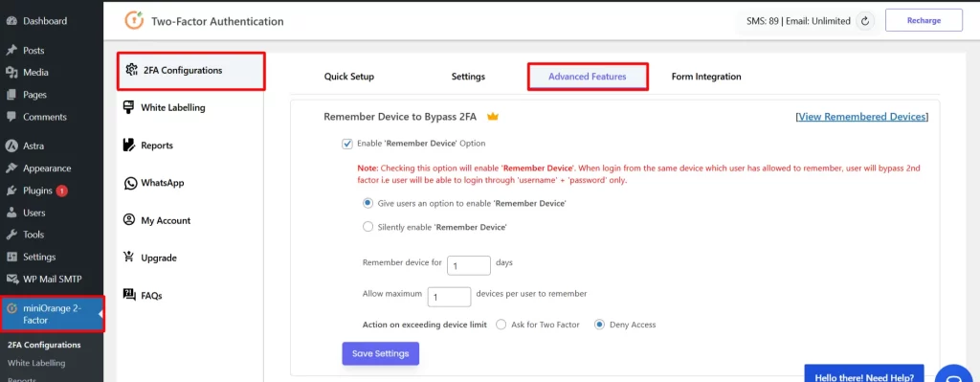Open Plugins in WordPress menu
980x382 pixels.
(x=37, y=191)
